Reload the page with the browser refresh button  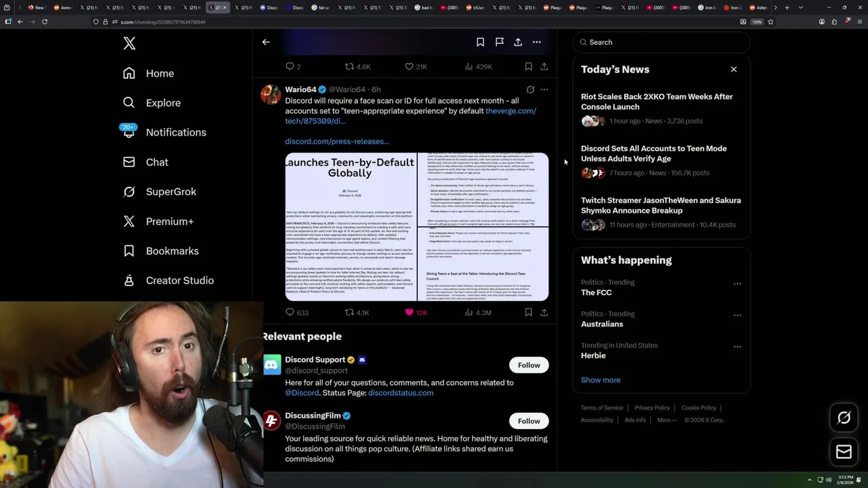tap(45, 22)
